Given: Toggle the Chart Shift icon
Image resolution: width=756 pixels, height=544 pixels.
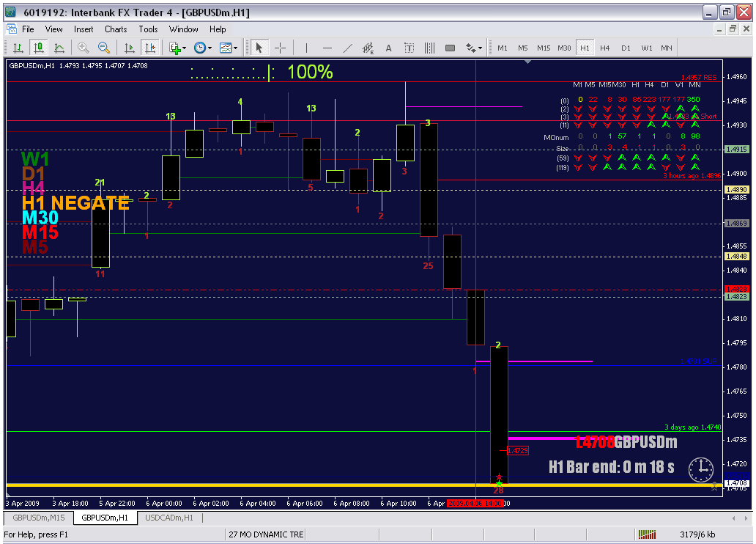Looking at the screenshot, I should [x=150, y=48].
